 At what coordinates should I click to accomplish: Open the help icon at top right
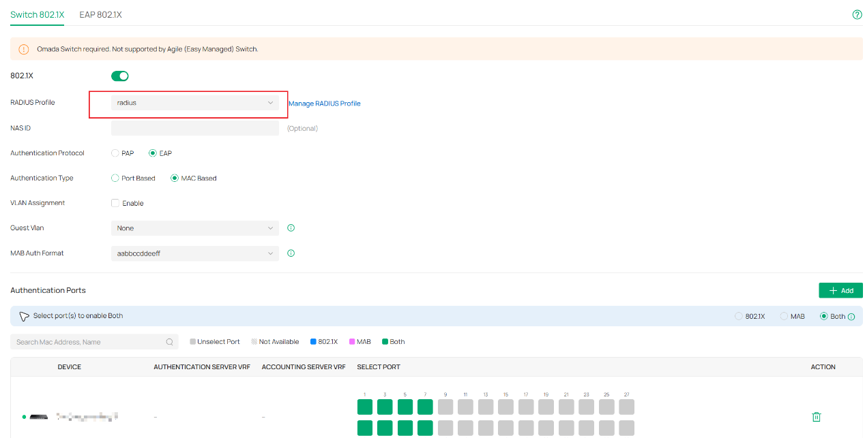pos(857,15)
